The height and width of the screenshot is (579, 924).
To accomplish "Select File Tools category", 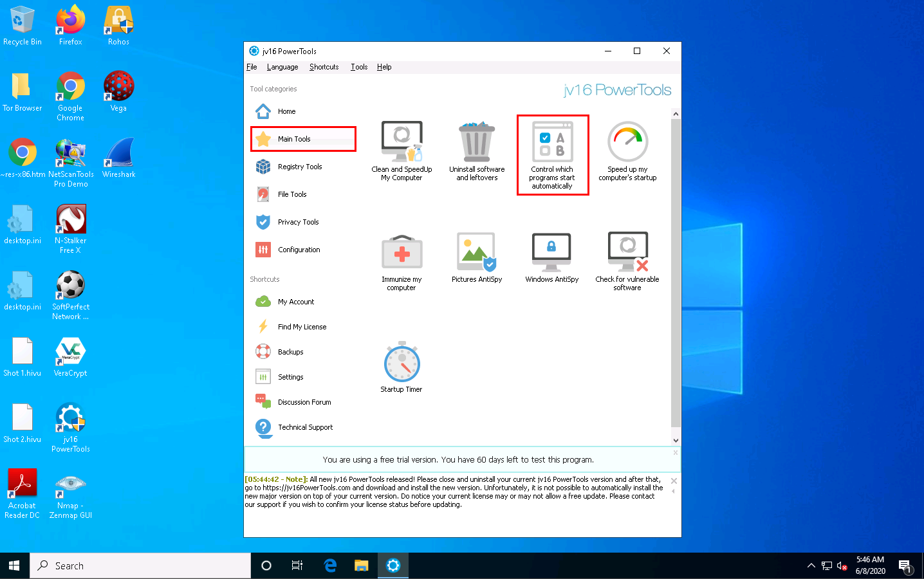I will coord(281,194).
